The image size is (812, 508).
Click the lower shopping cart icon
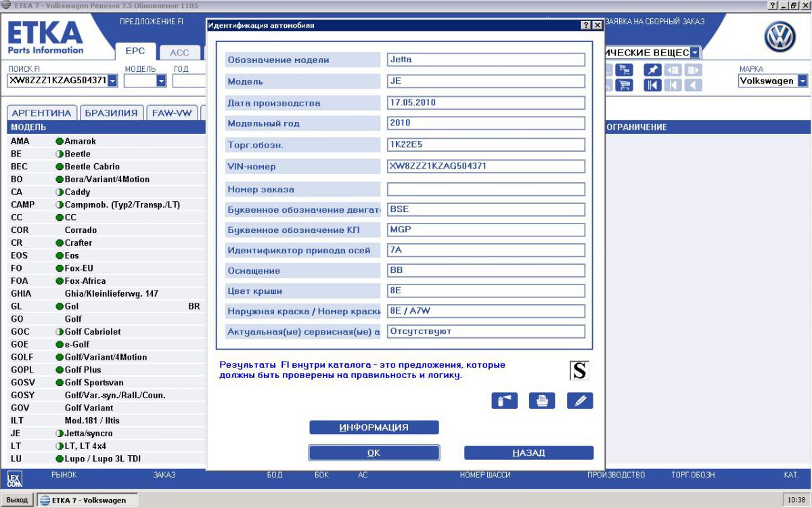(x=624, y=85)
